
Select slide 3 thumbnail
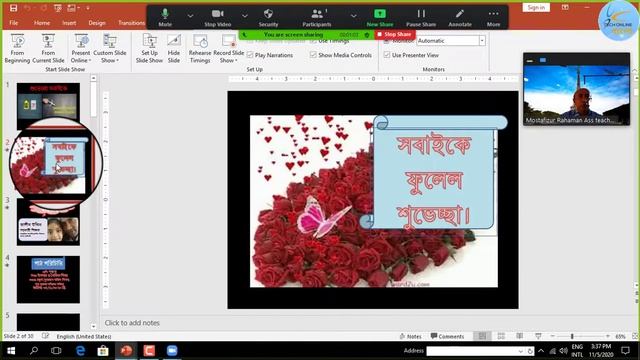pyautogui.click(x=48, y=222)
